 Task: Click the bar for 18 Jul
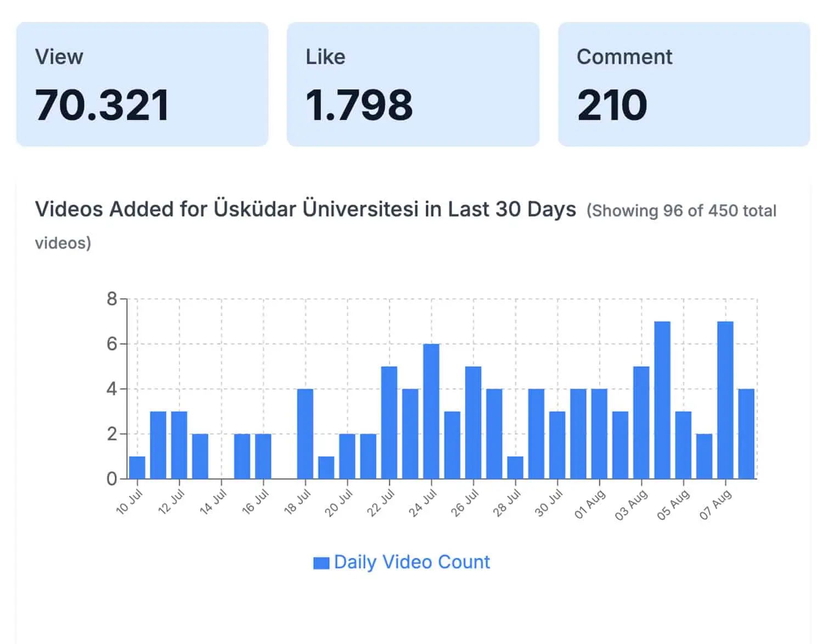pyautogui.click(x=305, y=434)
